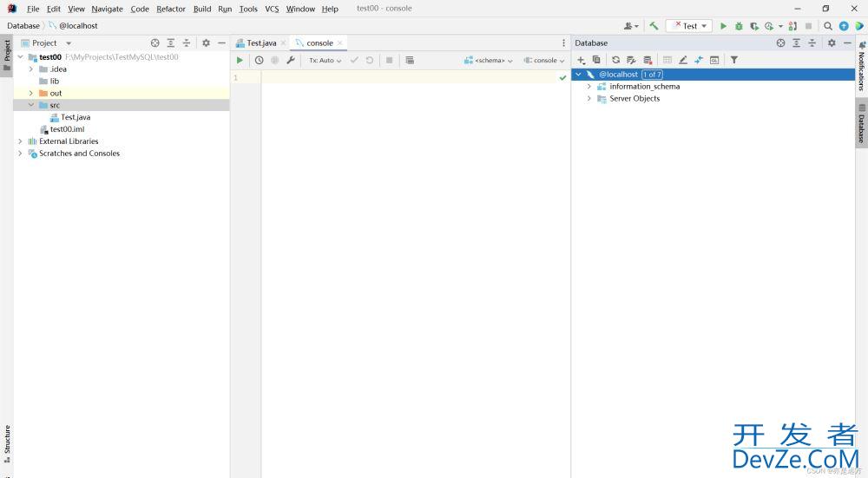Open the Navigate menu
Viewport: 868px width, 478px height.
(x=108, y=9)
